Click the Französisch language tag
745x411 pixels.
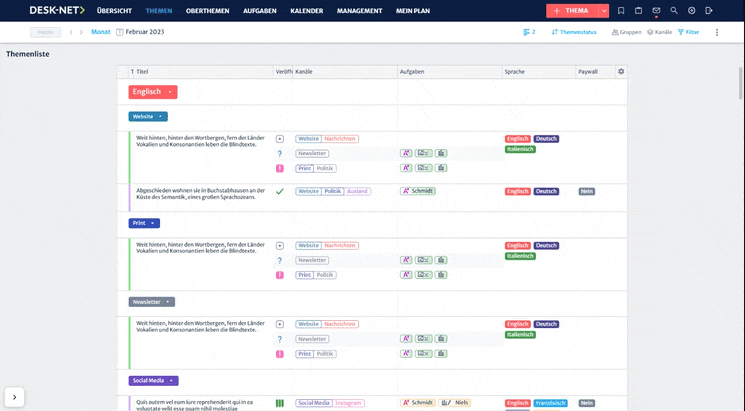pos(550,403)
